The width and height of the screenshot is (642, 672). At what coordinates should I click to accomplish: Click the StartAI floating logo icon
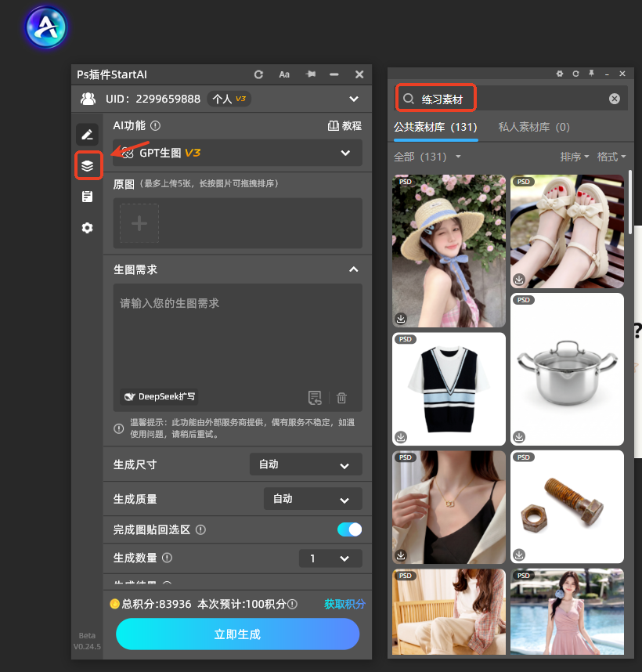coord(46,27)
